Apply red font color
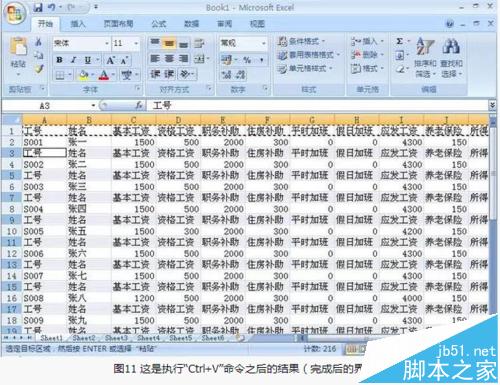 point(104,75)
